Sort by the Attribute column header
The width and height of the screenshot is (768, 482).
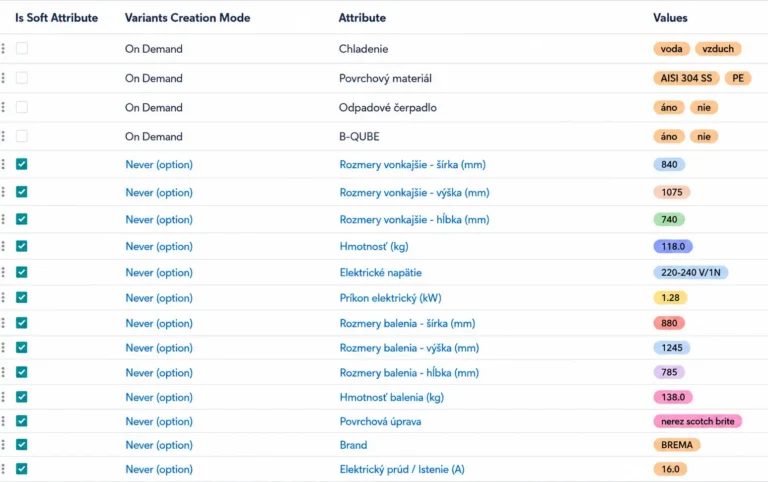(x=362, y=18)
